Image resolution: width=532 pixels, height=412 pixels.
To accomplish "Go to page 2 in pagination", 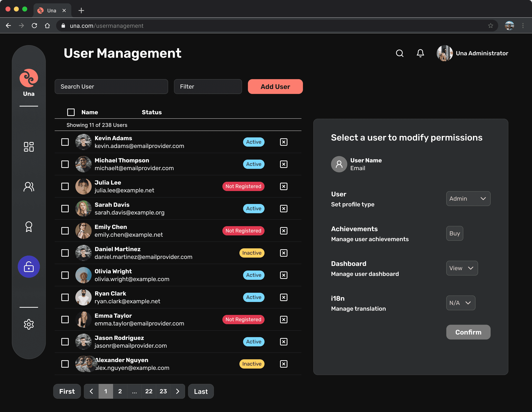I will [120, 391].
